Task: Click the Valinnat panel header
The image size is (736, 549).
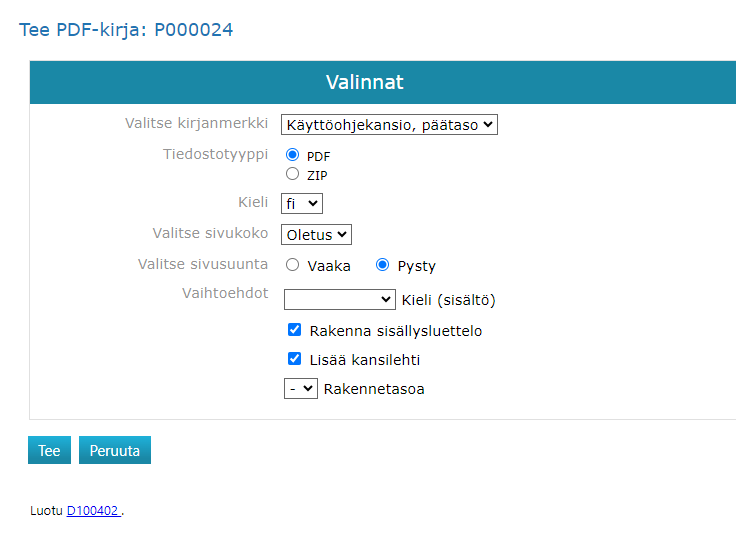Action: (x=365, y=82)
